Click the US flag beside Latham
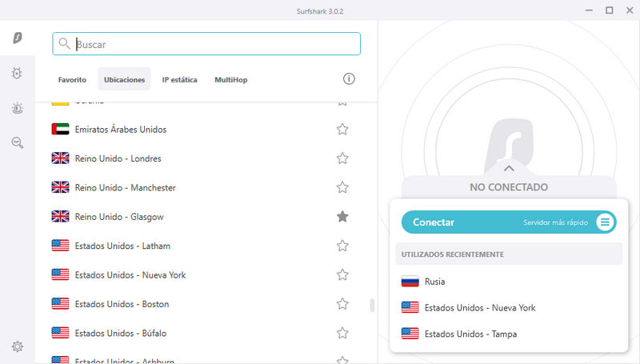640x364 pixels. click(61, 246)
